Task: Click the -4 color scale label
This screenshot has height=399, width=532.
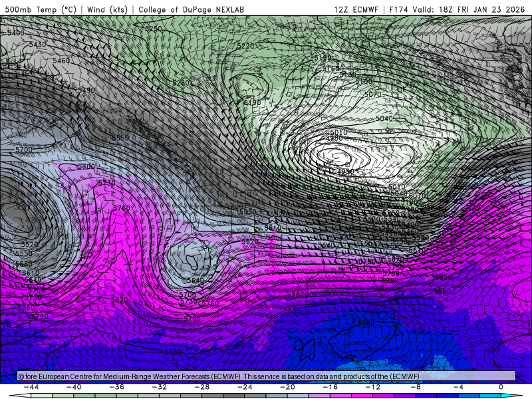Action: [459, 387]
